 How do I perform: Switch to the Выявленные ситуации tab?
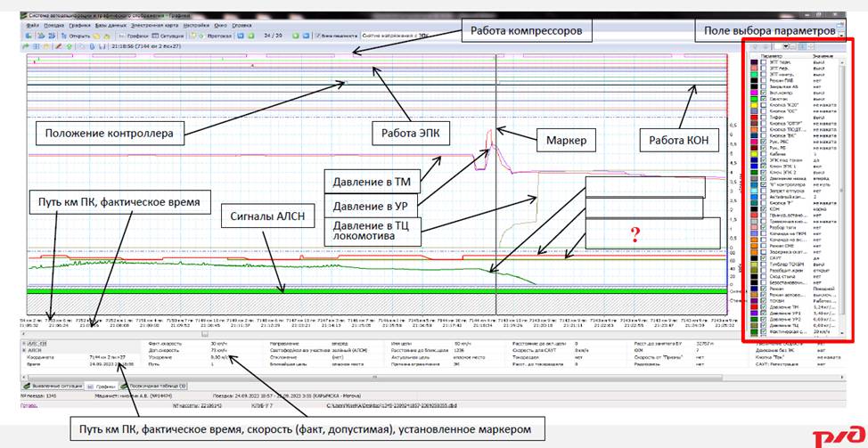(x=53, y=385)
